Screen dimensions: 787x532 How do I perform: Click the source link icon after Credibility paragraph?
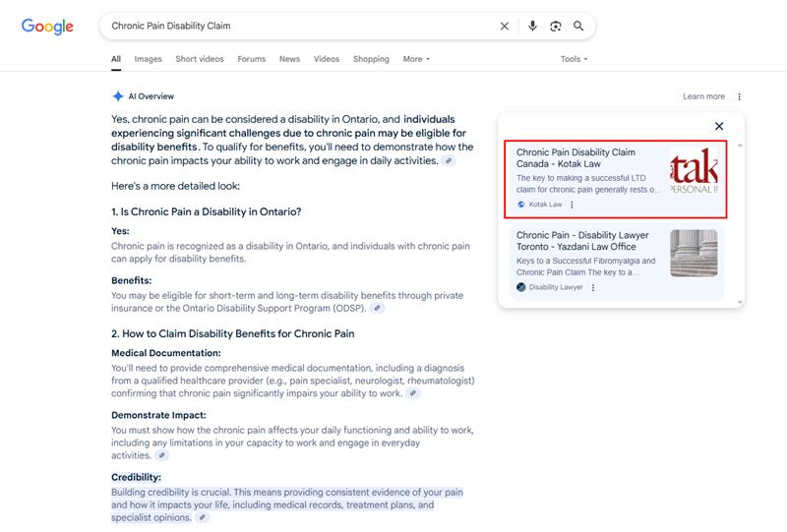(x=203, y=517)
